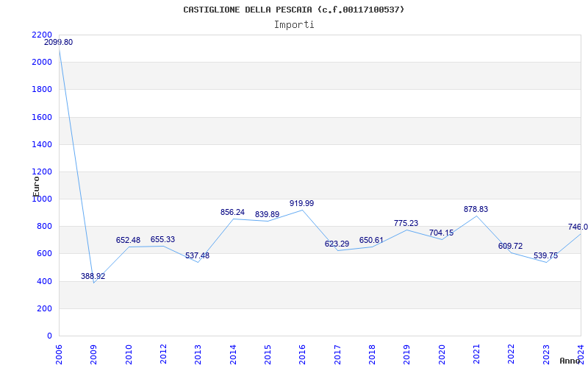This screenshot has height=368, width=588.
Task: Select the 775.23 data label
Action: (406, 224)
